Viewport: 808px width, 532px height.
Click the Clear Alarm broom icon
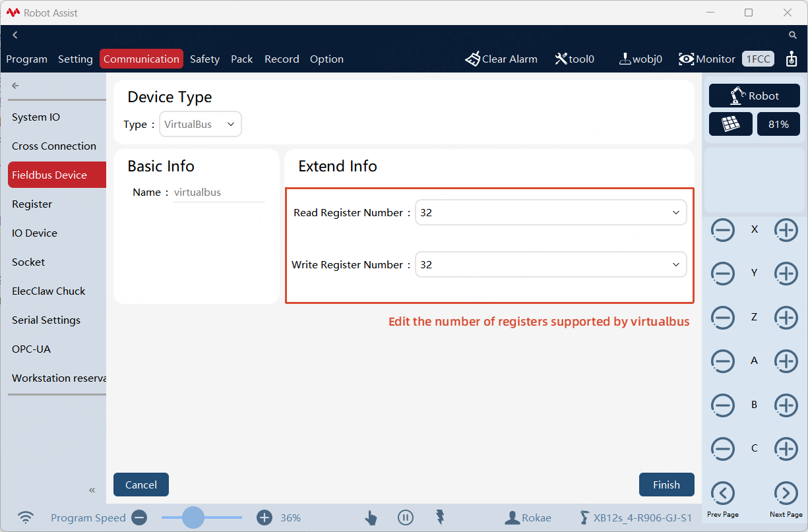(472, 59)
